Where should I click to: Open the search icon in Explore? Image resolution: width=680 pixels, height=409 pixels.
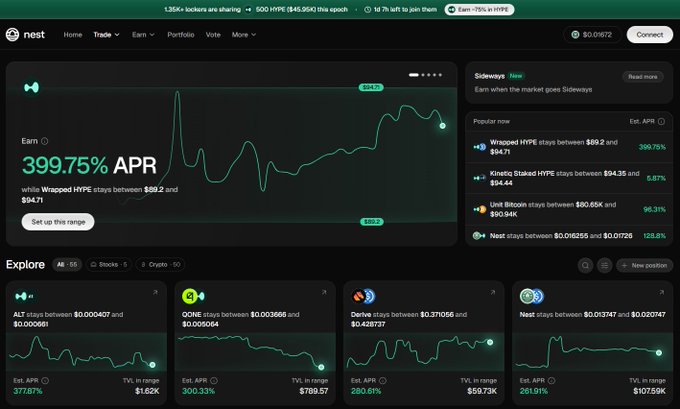pos(585,265)
